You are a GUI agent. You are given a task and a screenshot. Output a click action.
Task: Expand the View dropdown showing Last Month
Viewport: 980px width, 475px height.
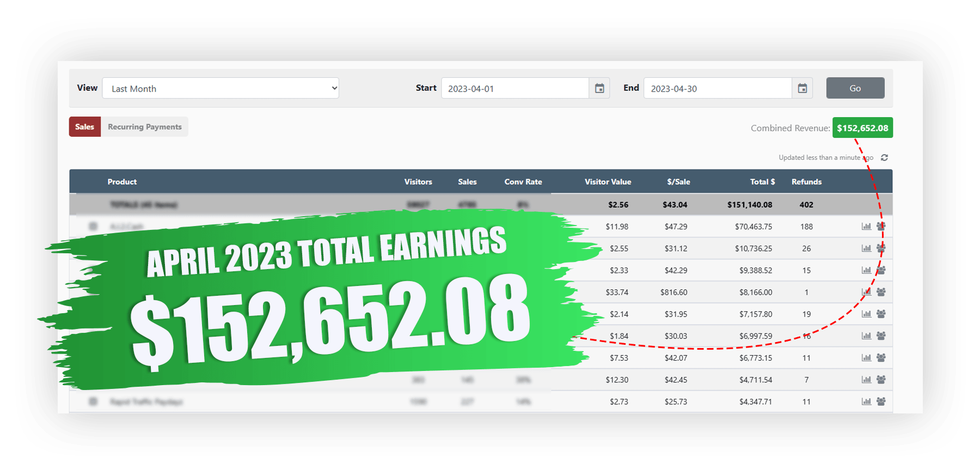point(220,88)
